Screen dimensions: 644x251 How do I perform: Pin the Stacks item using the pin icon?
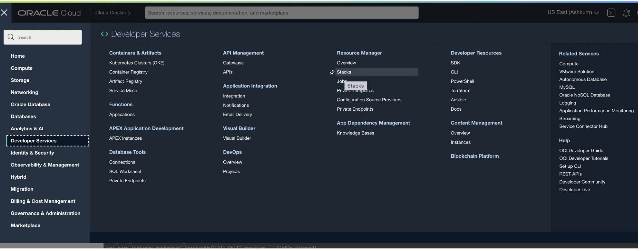(332, 72)
